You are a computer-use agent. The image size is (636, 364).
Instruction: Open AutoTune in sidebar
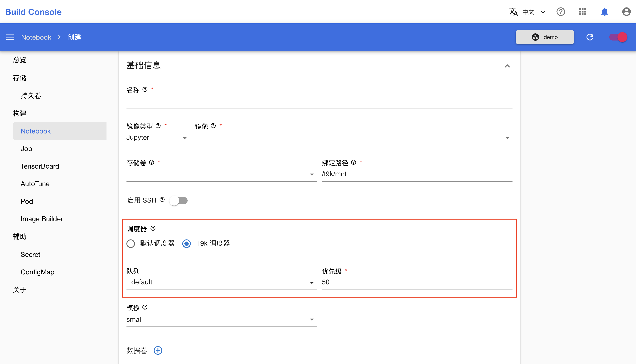coord(35,184)
